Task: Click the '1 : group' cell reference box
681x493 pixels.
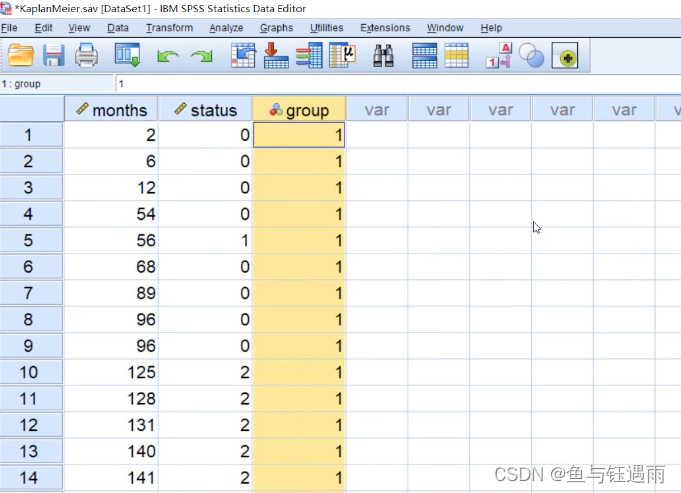Action: (56, 84)
